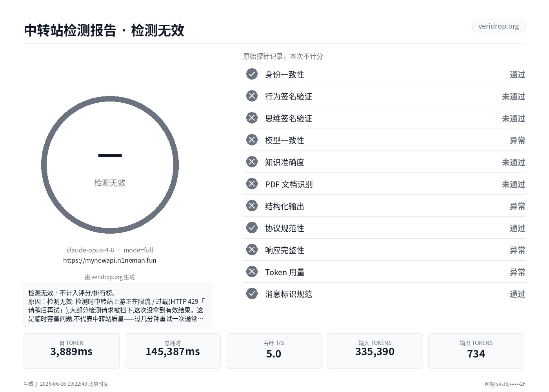Click the check icon beside 身份一致性
This screenshot has height=392, width=549.
point(252,74)
